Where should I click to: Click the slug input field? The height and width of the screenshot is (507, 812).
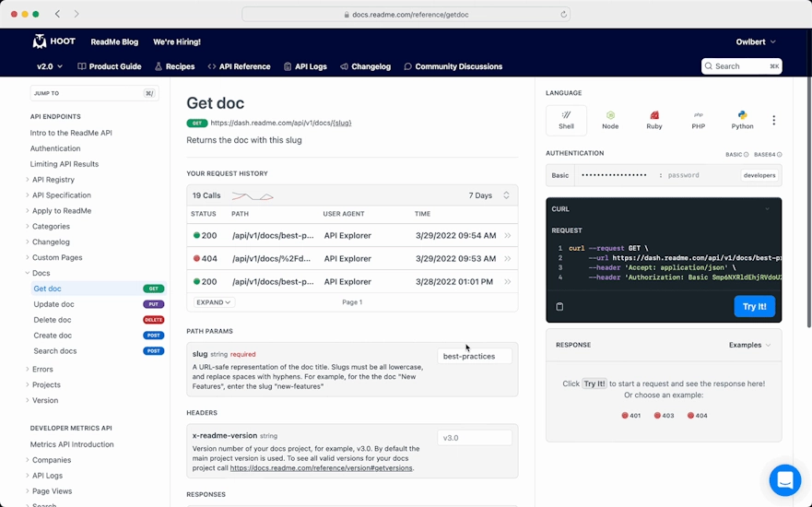[x=475, y=357]
